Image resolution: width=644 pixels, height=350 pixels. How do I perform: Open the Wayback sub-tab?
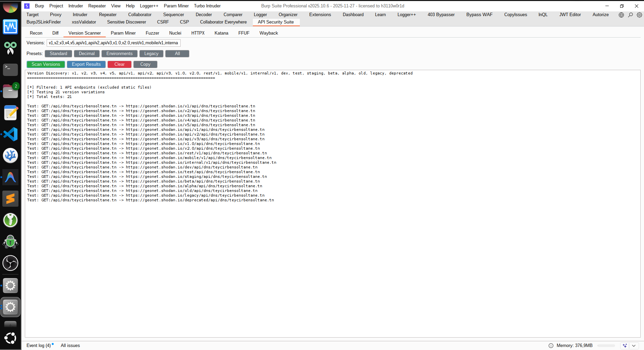coord(269,33)
